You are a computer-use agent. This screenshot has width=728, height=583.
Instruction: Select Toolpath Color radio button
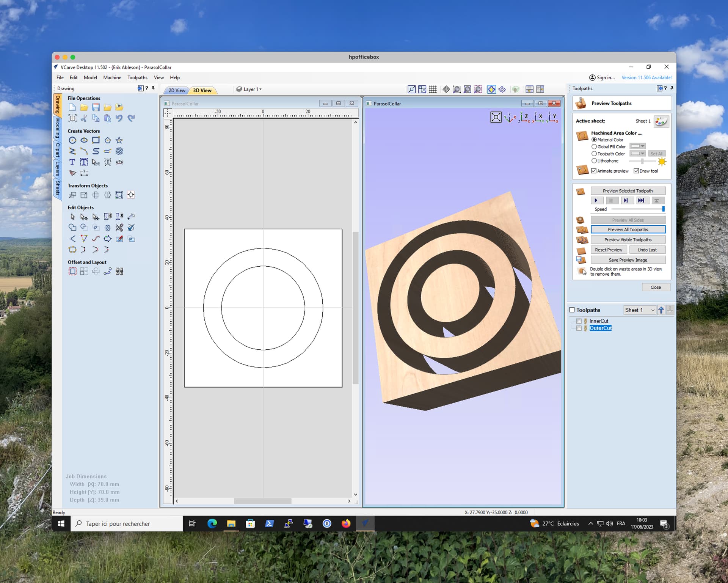click(594, 154)
